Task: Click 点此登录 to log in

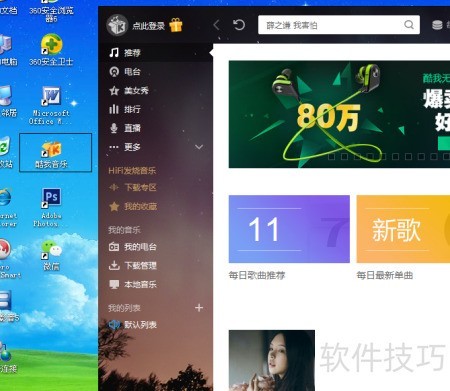Action: click(x=149, y=26)
